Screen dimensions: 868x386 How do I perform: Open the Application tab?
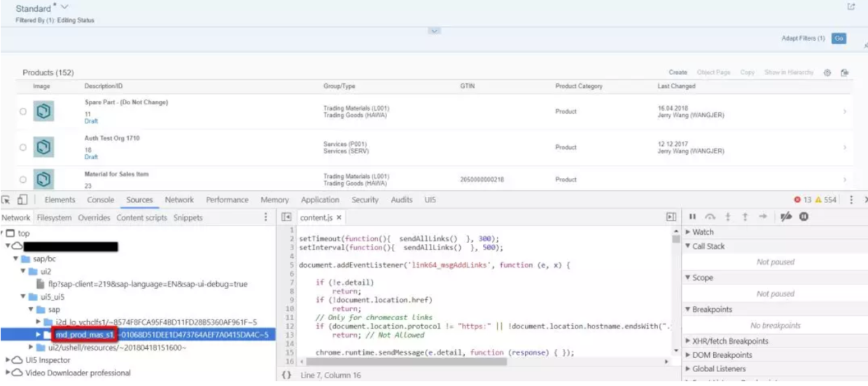point(320,200)
